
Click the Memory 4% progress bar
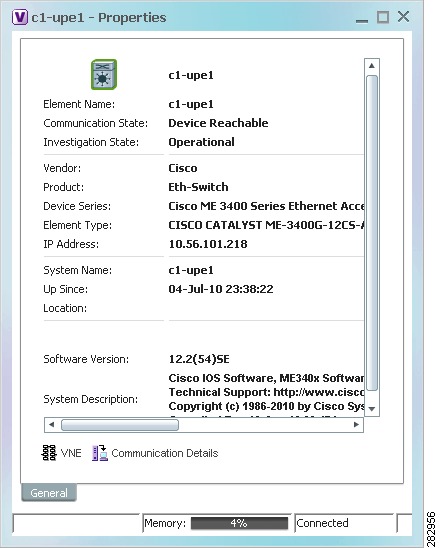[x=239, y=523]
